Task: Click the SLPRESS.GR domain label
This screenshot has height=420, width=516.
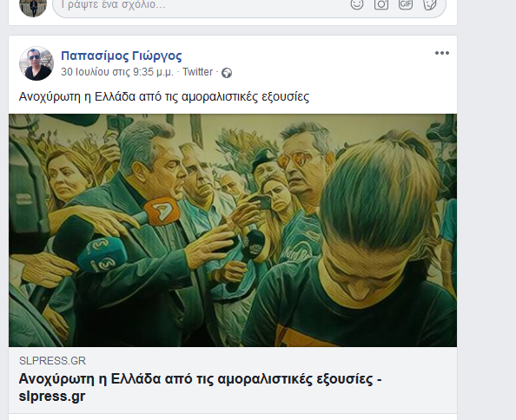Action: click(x=52, y=361)
